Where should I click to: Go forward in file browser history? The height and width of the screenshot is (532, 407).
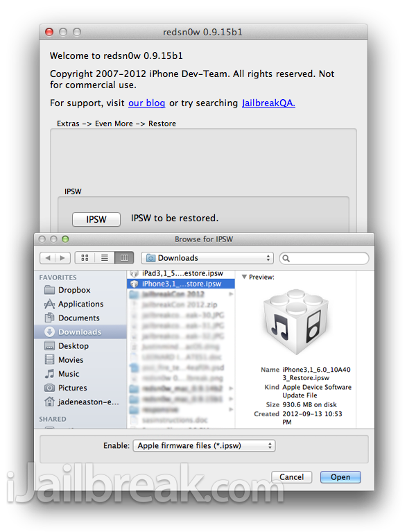62,258
